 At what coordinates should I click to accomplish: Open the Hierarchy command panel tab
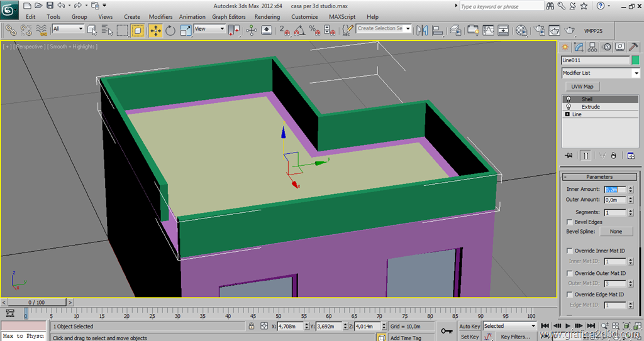coord(592,47)
